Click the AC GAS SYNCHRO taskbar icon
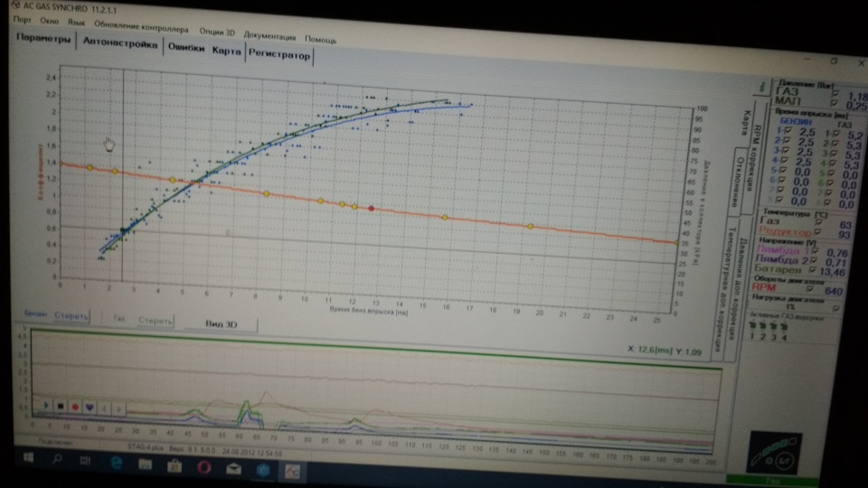This screenshot has height=488, width=868. (x=292, y=472)
